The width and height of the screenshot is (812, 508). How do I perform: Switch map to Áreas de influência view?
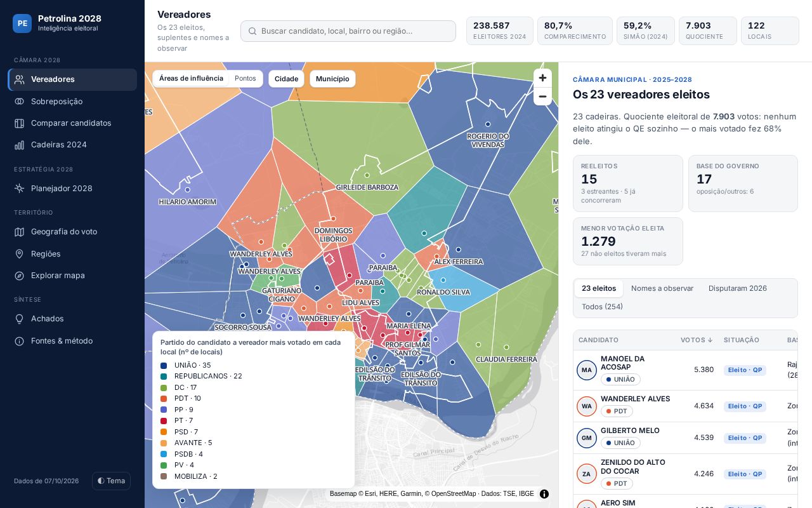(x=191, y=79)
